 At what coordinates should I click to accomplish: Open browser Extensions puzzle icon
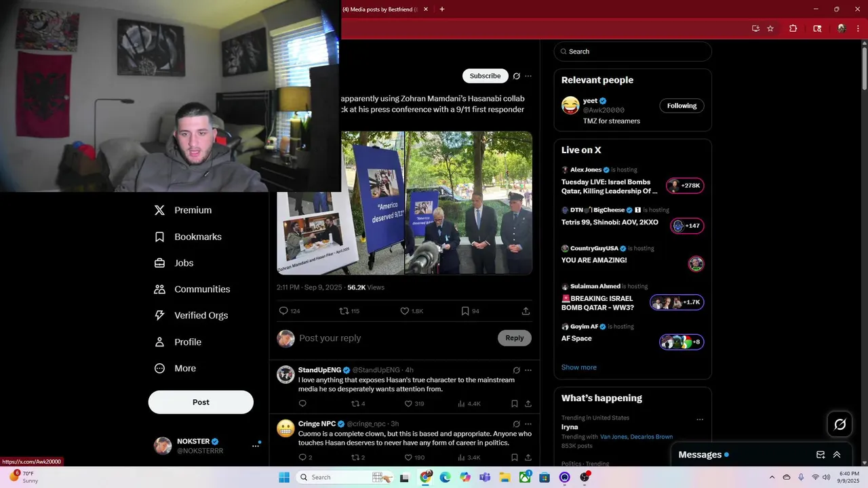click(x=793, y=28)
